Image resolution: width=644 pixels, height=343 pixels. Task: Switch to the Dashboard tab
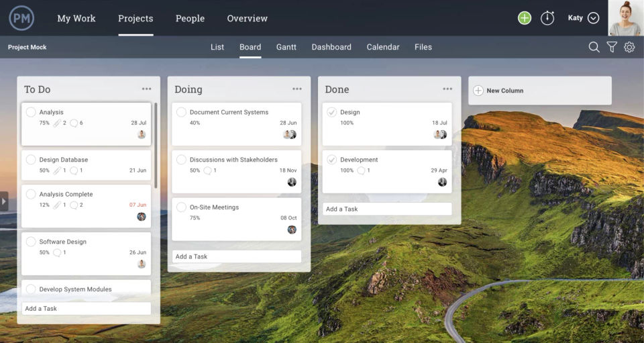331,47
